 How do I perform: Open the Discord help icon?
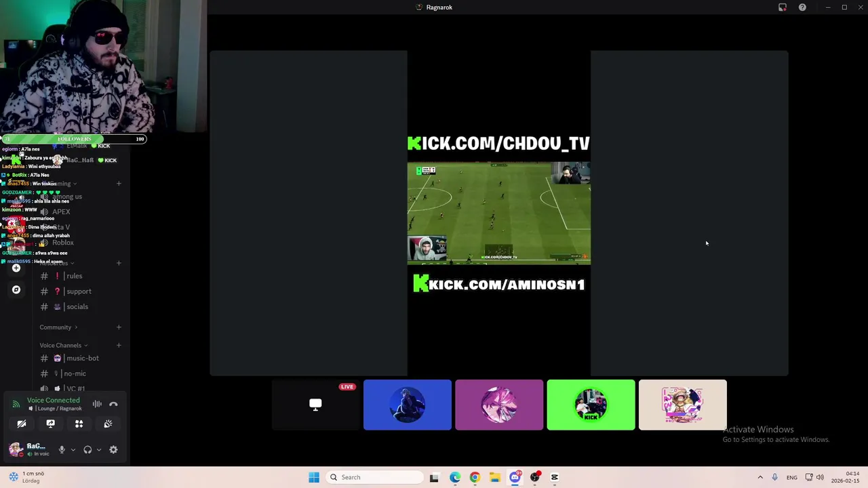(x=802, y=7)
